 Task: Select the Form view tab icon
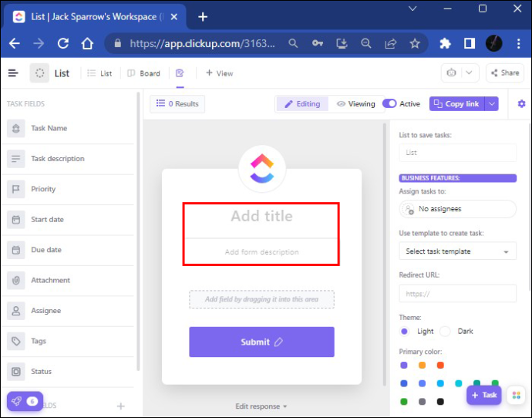coord(180,73)
